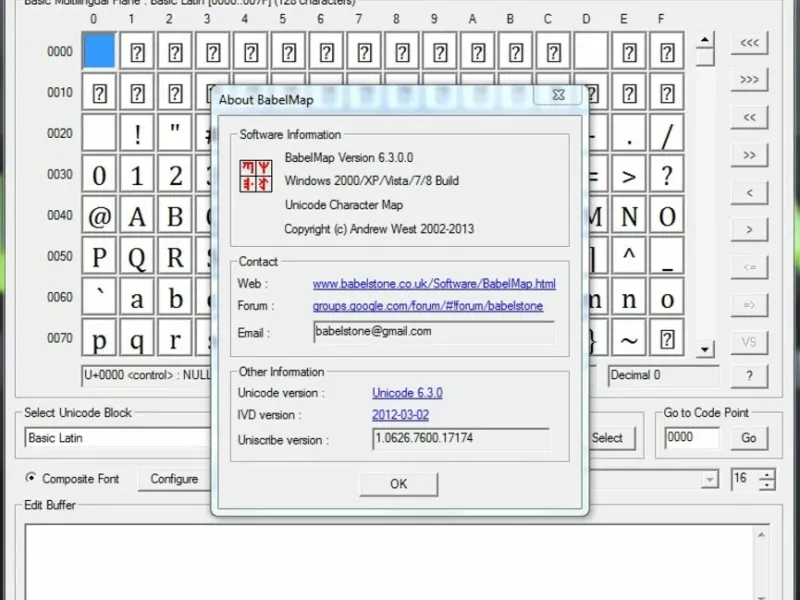The image size is (800, 600).
Task: Click the babelstone@gmail.com email field
Action: click(x=434, y=332)
